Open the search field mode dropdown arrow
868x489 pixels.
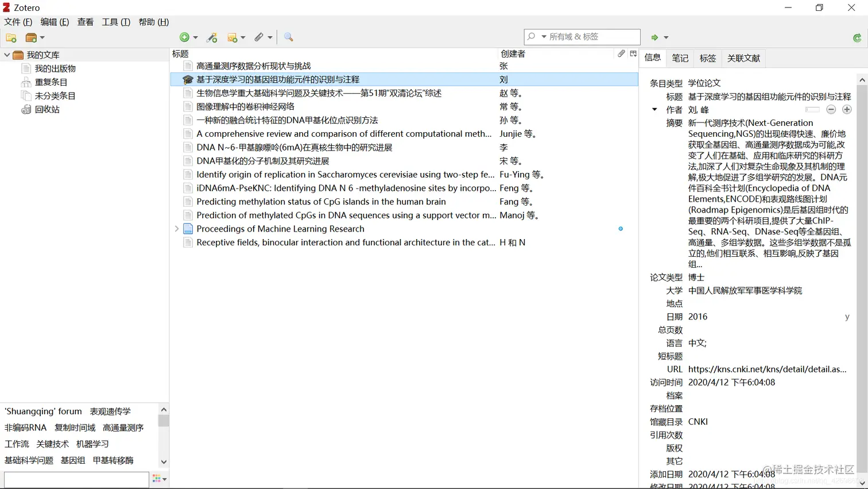544,37
